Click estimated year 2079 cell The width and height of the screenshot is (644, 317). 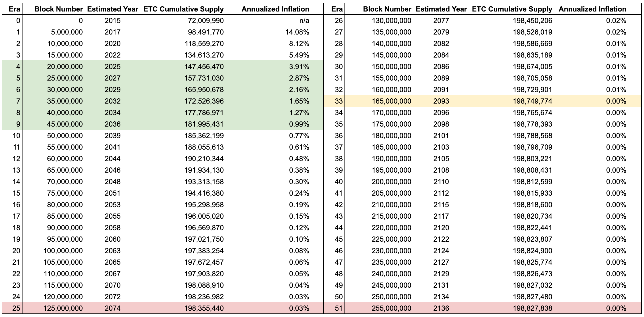click(x=441, y=32)
